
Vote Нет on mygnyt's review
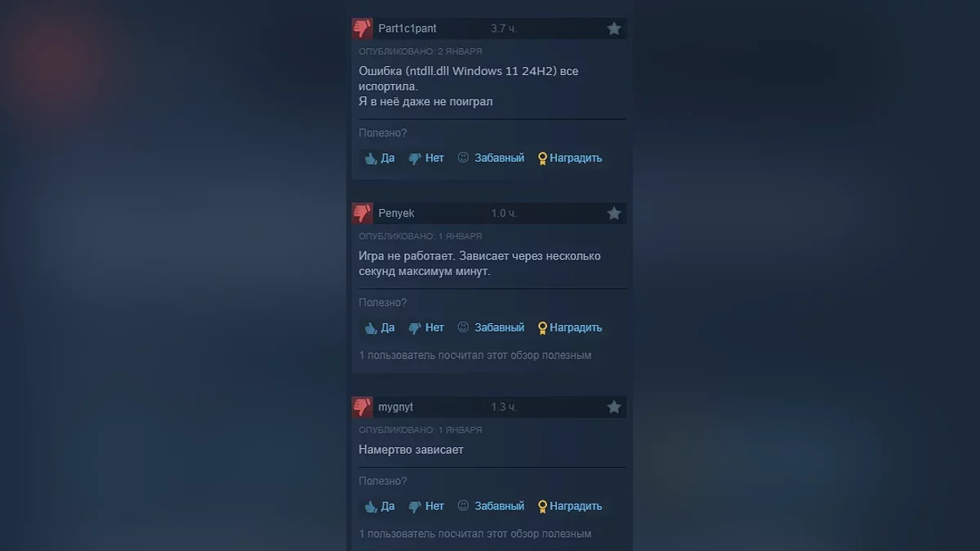[426, 506]
